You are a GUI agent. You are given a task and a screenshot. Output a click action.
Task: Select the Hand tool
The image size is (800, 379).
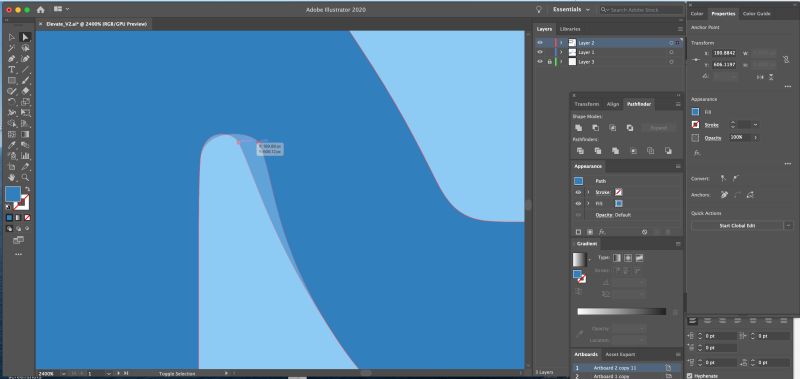[x=12, y=177]
